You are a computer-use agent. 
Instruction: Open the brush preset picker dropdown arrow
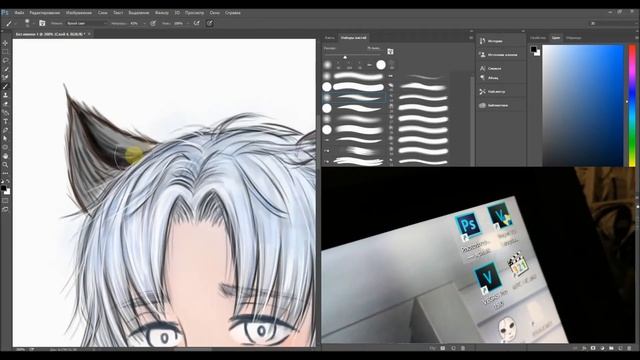click(33, 24)
